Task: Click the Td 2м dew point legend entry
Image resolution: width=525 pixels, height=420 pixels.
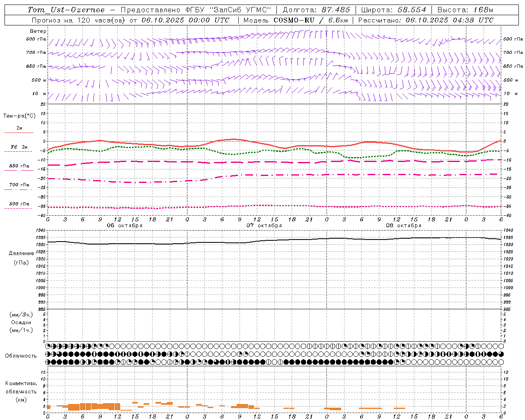Action: pyautogui.click(x=19, y=147)
